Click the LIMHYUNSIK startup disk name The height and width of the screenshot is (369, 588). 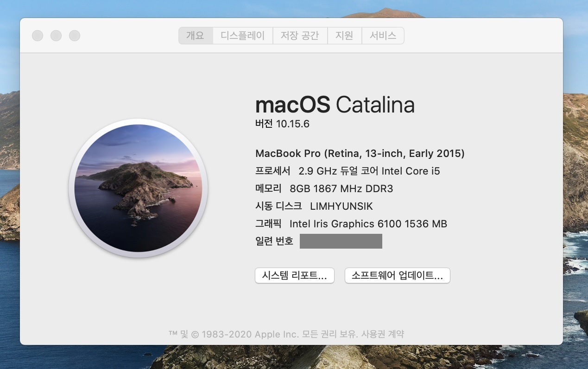click(341, 206)
